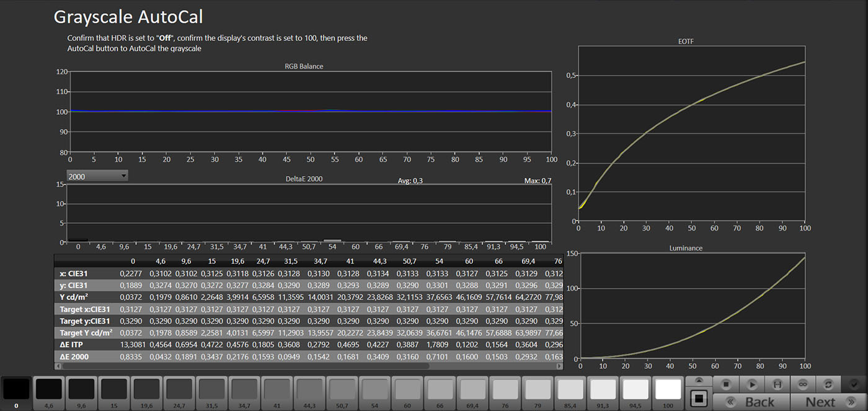Click the checkmark icon in bottom toolbar

click(x=854, y=384)
